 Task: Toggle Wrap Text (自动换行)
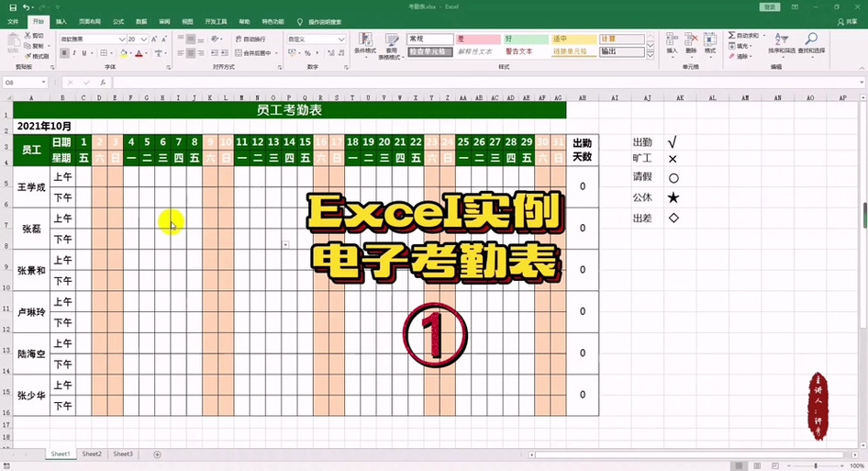coord(250,39)
